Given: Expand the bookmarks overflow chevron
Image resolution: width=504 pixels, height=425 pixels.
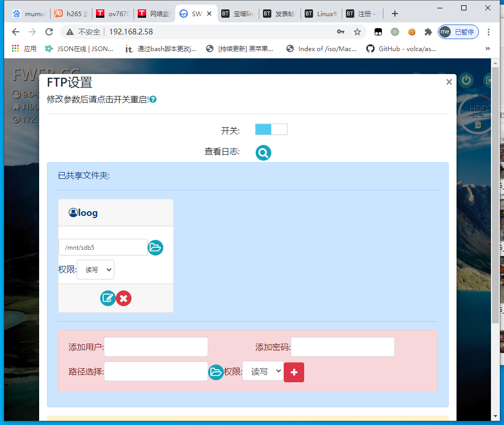Looking at the screenshot, I should (488, 48).
